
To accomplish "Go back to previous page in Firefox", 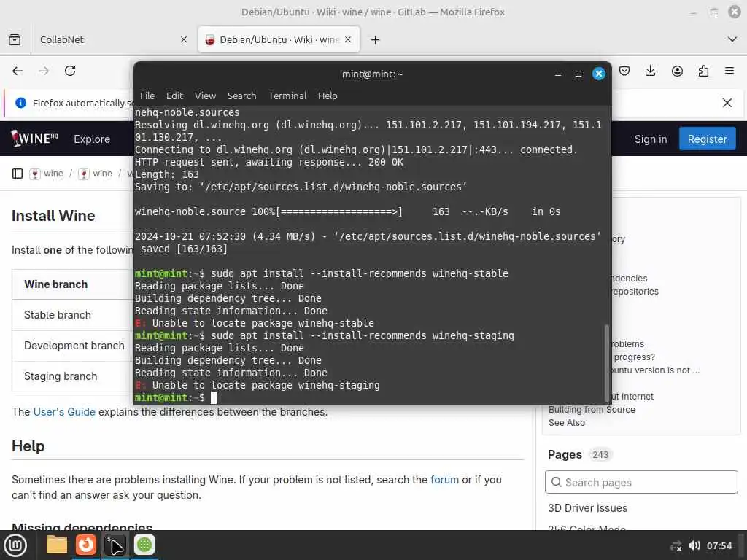I will [18, 71].
